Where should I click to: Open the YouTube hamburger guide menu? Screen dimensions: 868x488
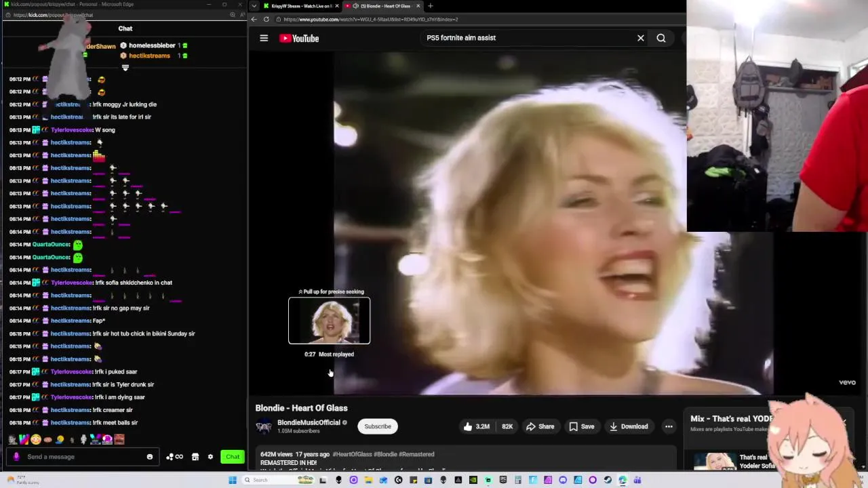coord(264,38)
